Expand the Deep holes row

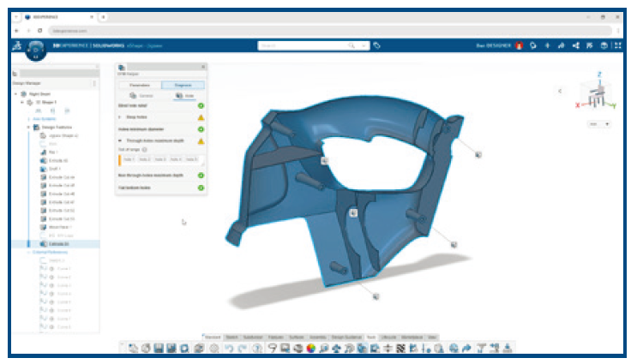click(120, 116)
